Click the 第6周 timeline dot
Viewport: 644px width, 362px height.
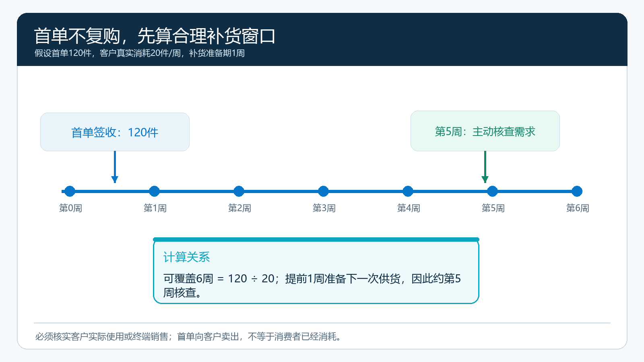click(x=577, y=191)
